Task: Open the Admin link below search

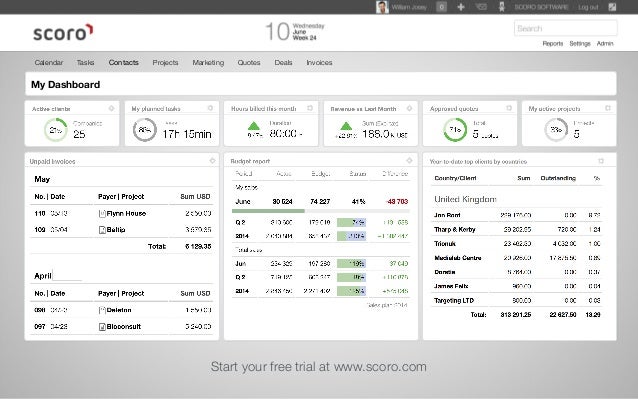Action: [605, 44]
